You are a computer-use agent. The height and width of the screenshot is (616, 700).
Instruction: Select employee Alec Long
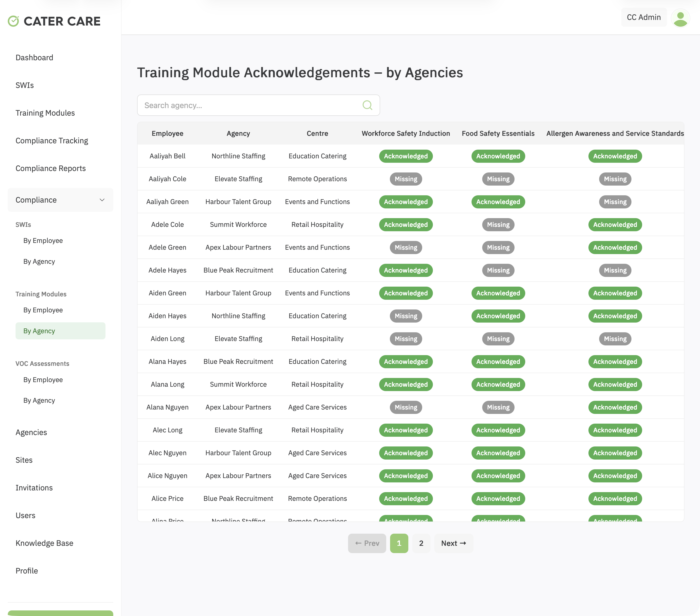point(167,430)
